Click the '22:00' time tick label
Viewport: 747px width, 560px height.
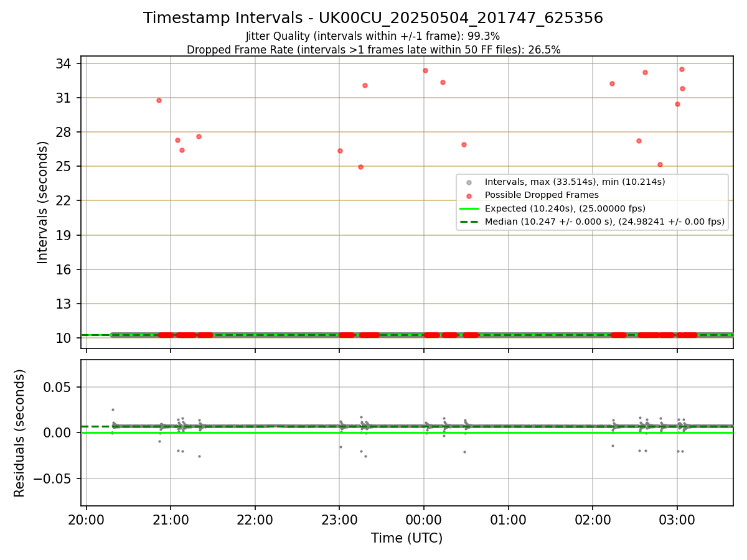255,520
